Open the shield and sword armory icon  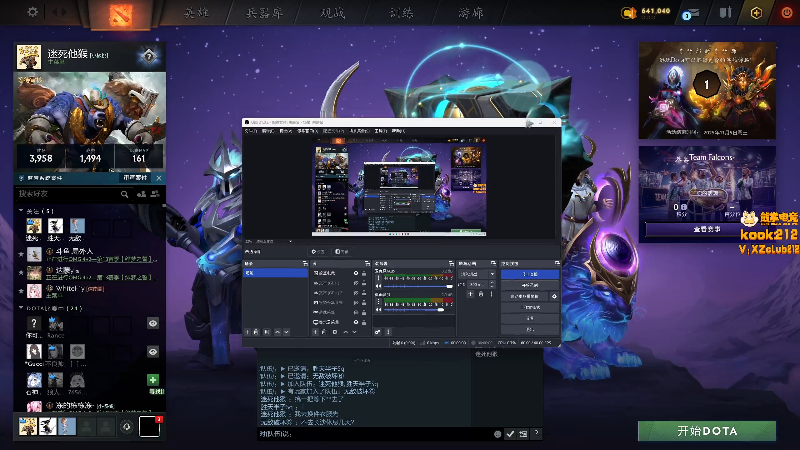click(725, 13)
